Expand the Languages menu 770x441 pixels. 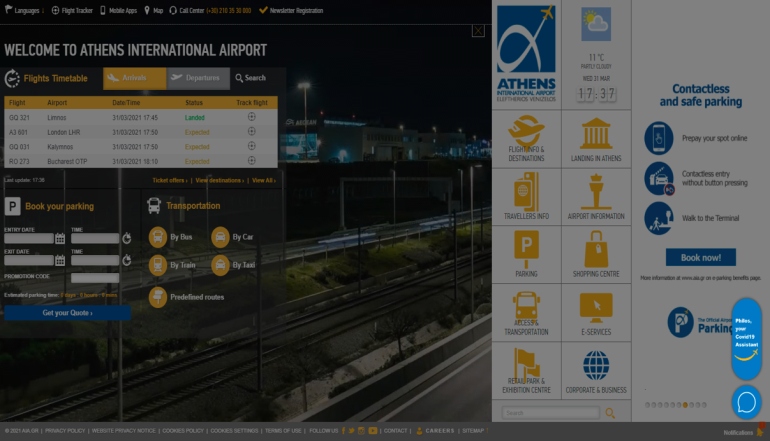23,10
